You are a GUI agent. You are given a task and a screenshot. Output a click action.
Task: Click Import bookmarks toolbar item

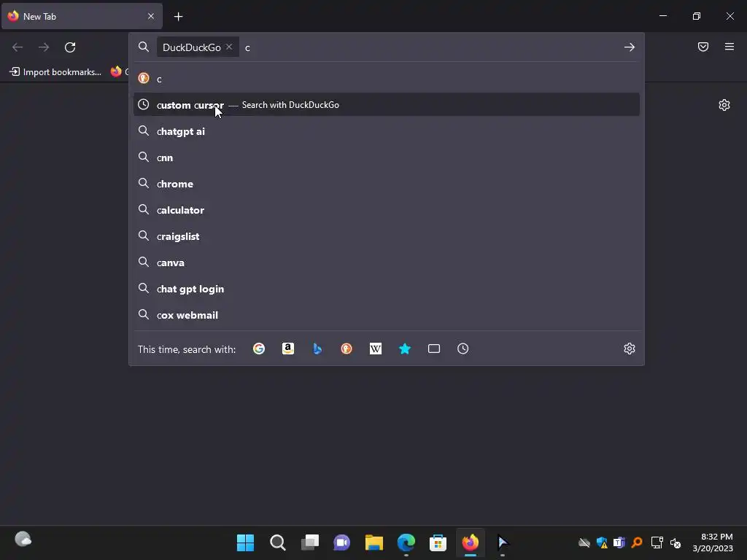coord(55,72)
